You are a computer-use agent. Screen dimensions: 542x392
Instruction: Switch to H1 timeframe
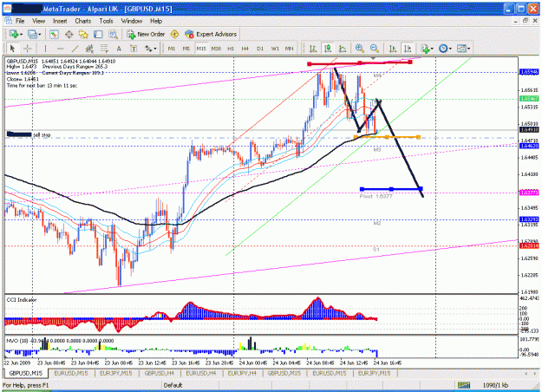pos(231,49)
